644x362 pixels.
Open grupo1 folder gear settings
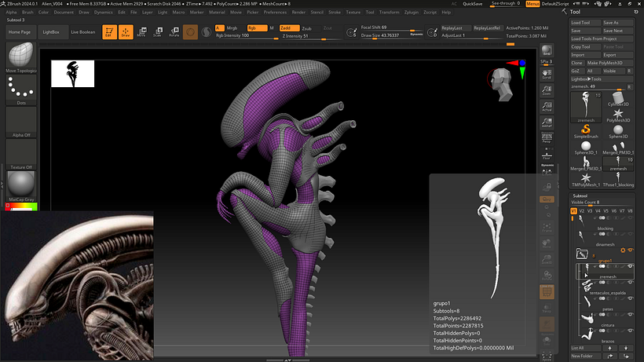click(623, 250)
